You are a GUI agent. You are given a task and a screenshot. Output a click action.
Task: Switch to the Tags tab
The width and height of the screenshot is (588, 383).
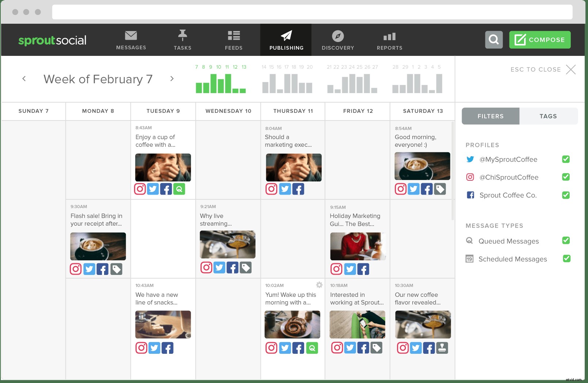pyautogui.click(x=548, y=116)
